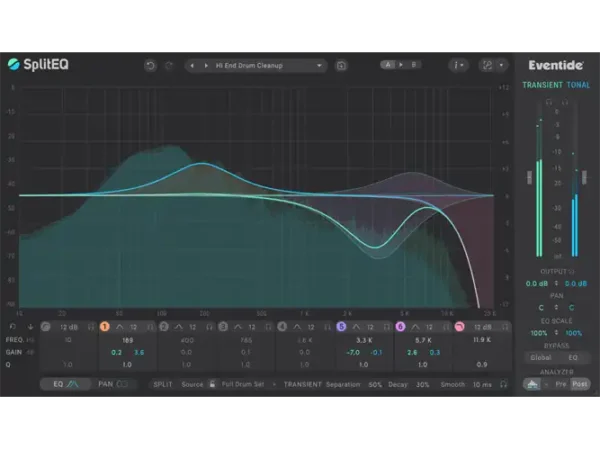Toggle the high-pass filter band icon
The image size is (600, 450).
click(x=46, y=327)
